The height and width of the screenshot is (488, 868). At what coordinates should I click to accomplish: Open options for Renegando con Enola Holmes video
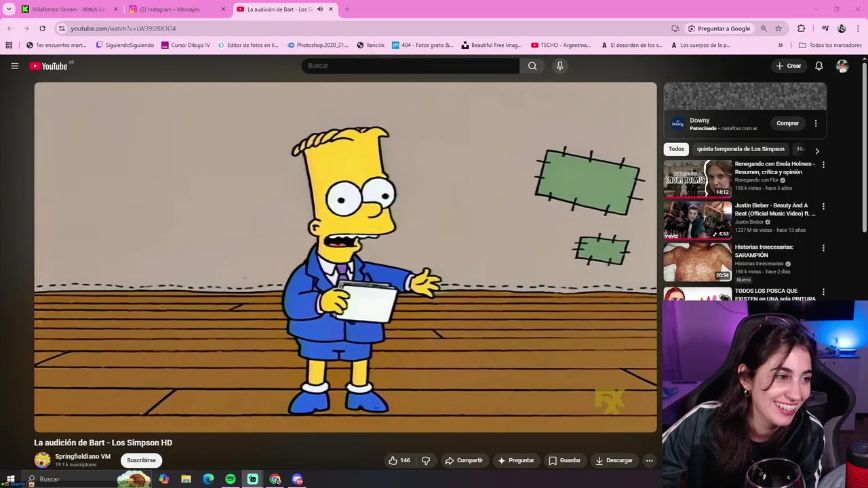(x=823, y=165)
